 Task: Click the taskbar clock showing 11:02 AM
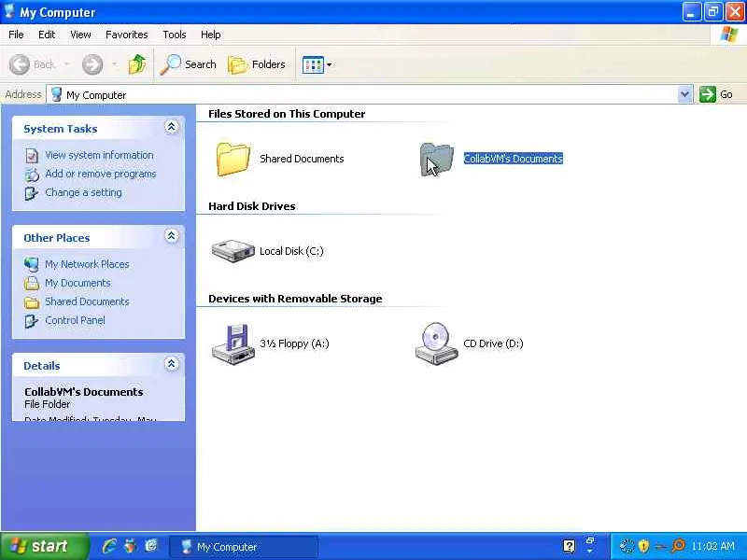tap(712, 546)
